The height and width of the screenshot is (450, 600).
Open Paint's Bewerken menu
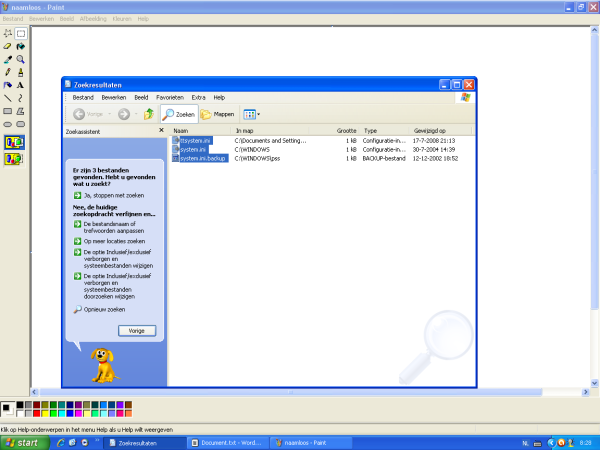[x=41, y=19]
